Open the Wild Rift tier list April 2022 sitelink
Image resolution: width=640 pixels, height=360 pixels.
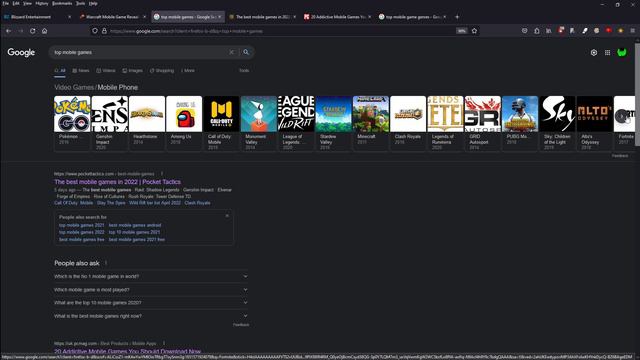coord(155,203)
